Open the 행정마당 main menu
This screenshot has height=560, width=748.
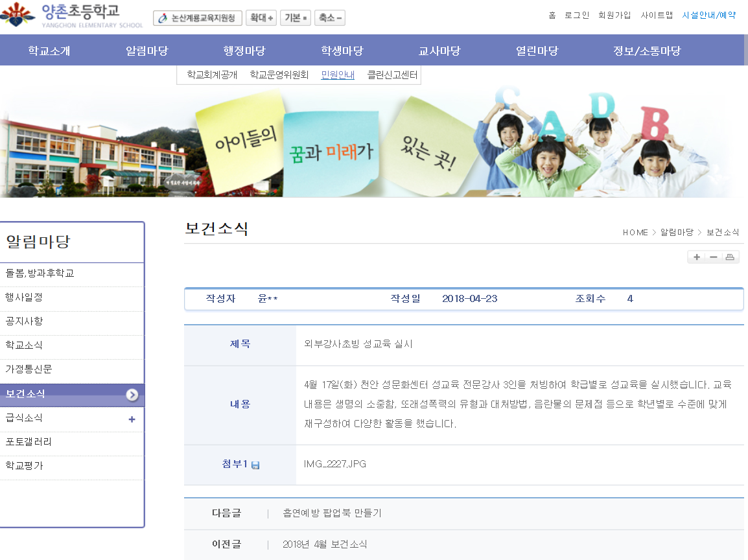coord(244,51)
